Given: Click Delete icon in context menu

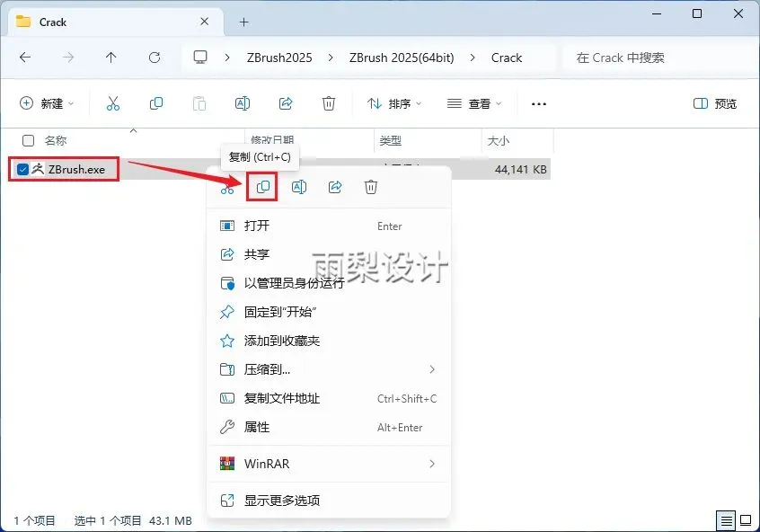Looking at the screenshot, I should (371, 187).
